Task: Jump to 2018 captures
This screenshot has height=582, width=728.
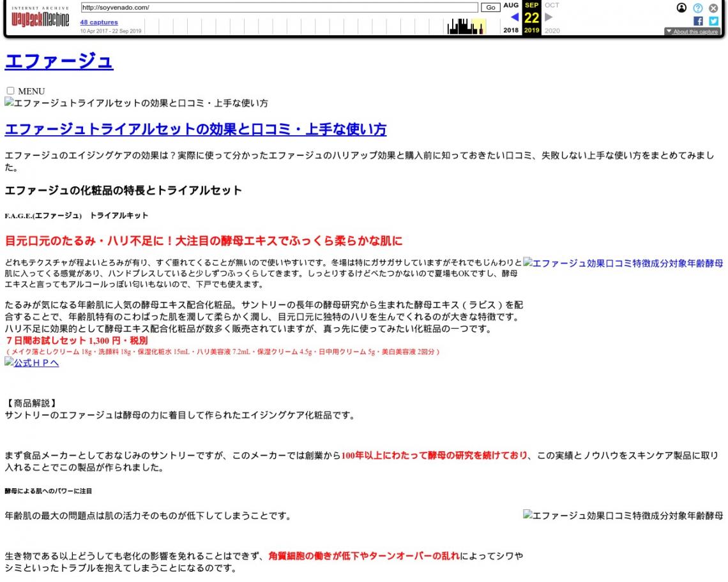Action: tap(511, 30)
